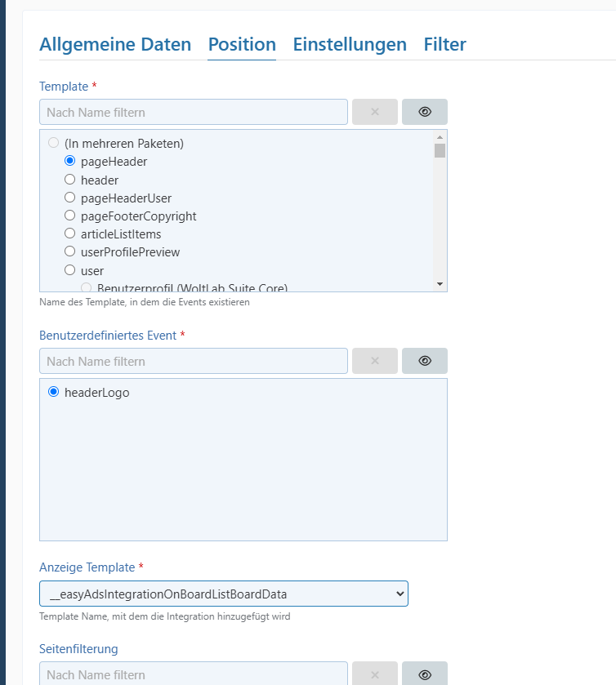Screen dimensions: 616x685
Task: Select the header template radio option
Action: pyautogui.click(x=70, y=180)
